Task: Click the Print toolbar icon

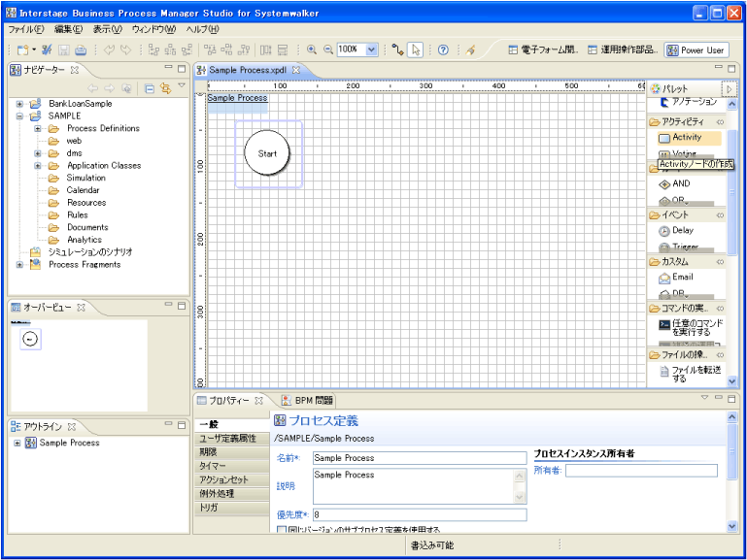Action: 81,49
